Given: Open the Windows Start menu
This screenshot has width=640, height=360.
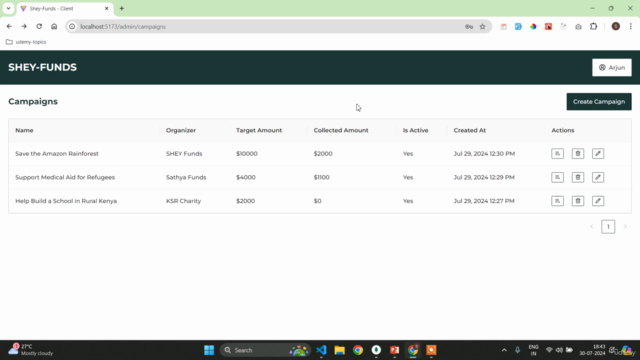Looking at the screenshot, I should click(x=209, y=350).
